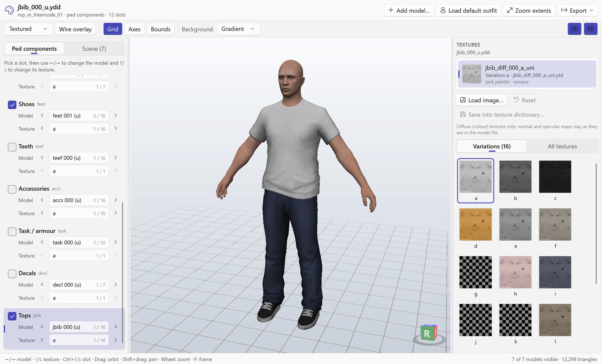Go to previous Shoes texture arrow

(42, 128)
